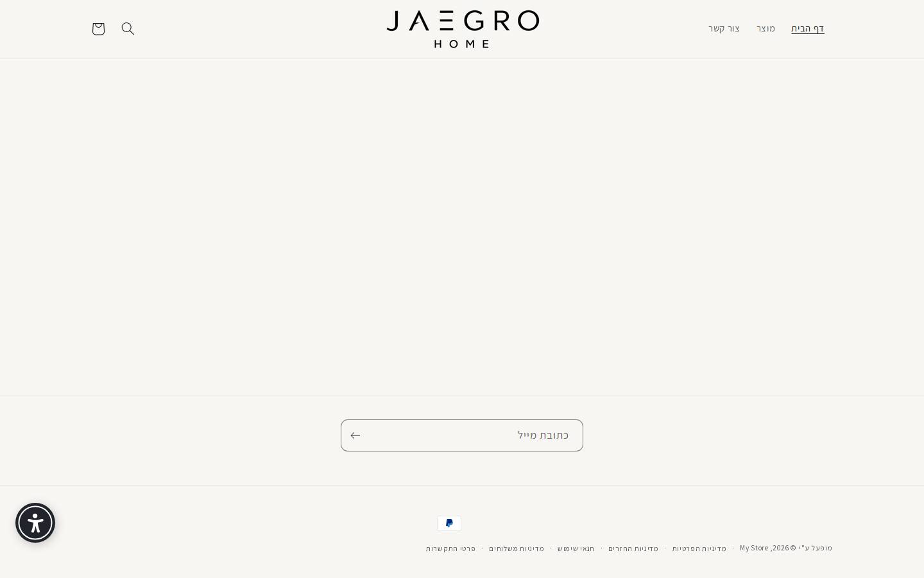This screenshot has height=578, width=924.
Task: Open the accessibility widget button
Action: pyautogui.click(x=35, y=523)
